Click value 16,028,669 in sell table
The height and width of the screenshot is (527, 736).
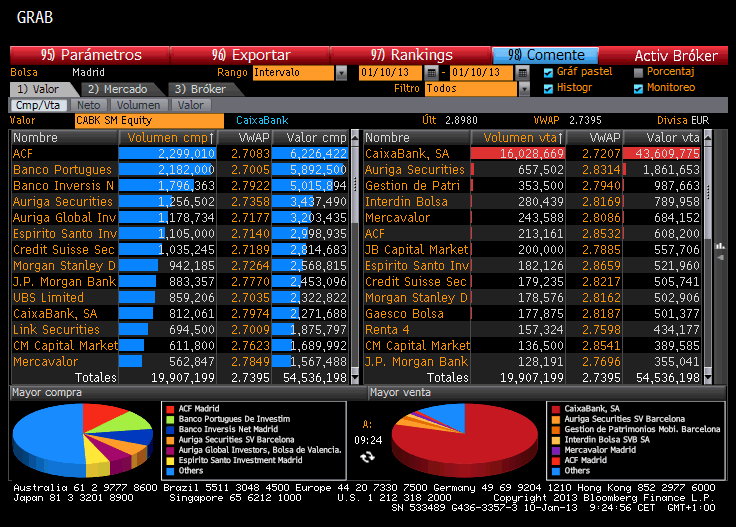(531, 154)
